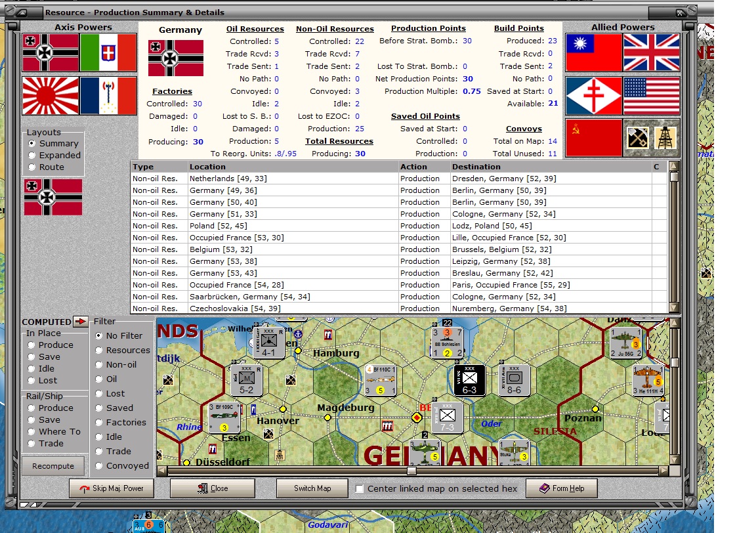Image resolution: width=756 pixels, height=533 pixels.
Task: Click the Switch Map button
Action: click(x=312, y=488)
